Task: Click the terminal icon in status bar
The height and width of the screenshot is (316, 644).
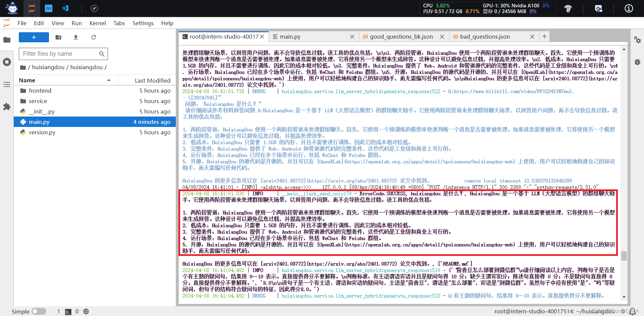Action: coord(68,312)
